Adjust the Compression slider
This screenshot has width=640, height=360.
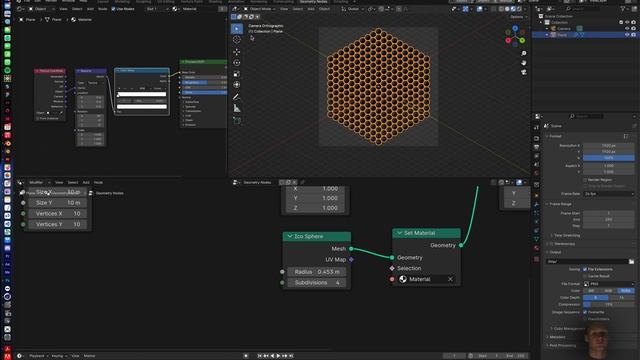[x=609, y=304]
